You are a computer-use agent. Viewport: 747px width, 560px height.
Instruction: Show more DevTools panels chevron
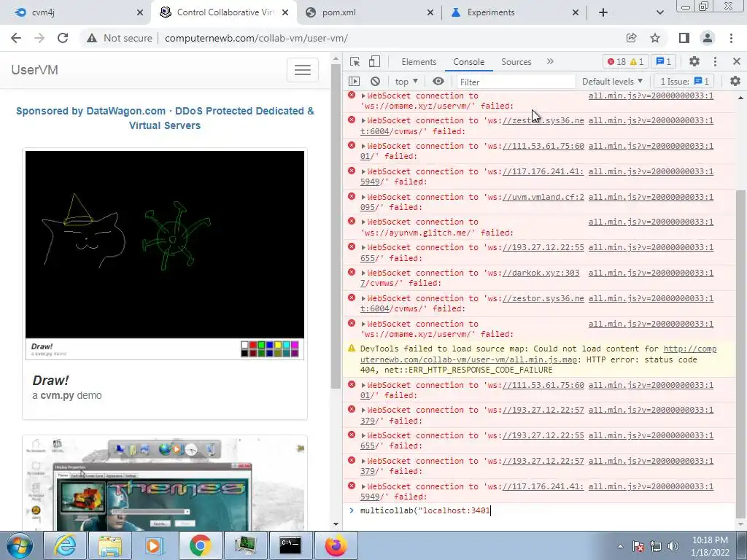550,61
